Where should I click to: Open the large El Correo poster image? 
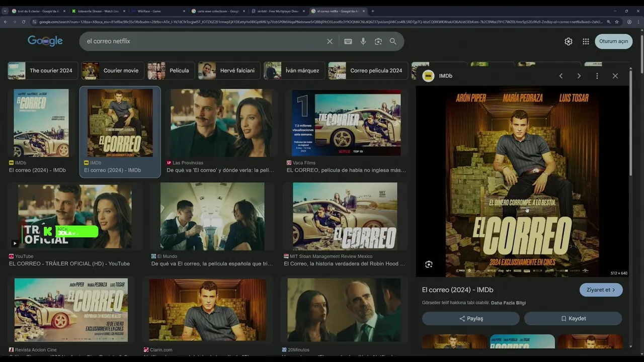tap(523, 182)
